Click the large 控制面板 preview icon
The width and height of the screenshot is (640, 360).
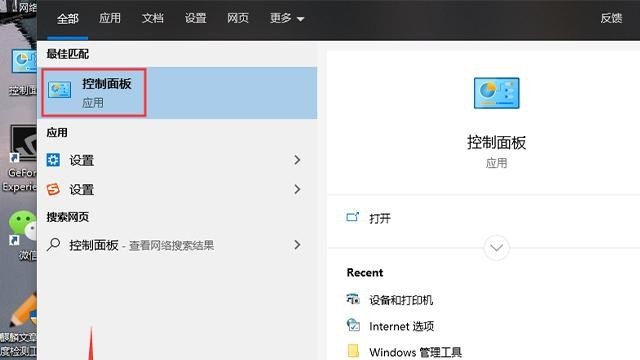click(x=496, y=93)
